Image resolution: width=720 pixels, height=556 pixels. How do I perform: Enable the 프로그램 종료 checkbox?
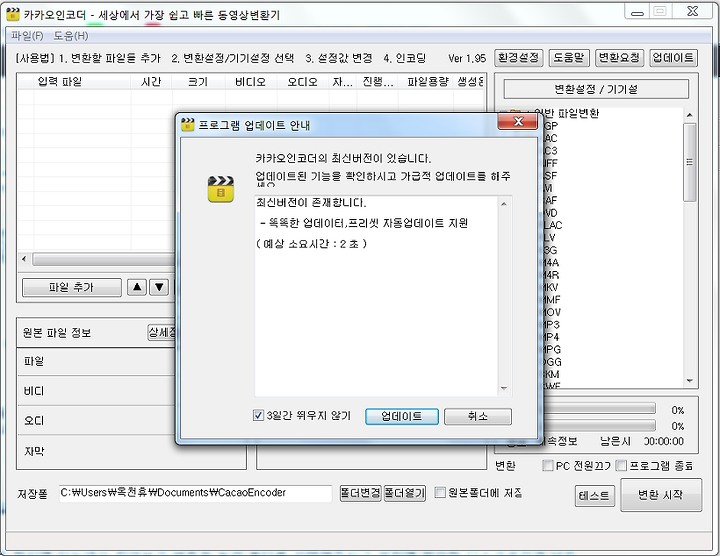click(621, 466)
